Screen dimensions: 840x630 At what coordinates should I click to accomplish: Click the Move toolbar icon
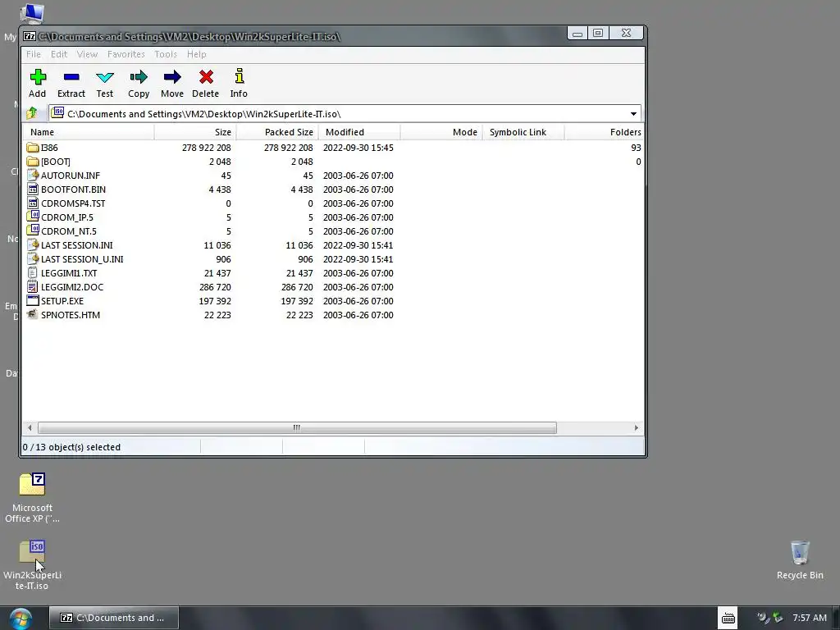172,77
